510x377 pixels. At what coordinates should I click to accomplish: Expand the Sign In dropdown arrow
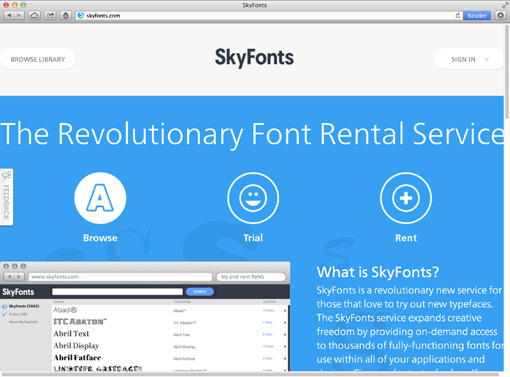coord(487,60)
